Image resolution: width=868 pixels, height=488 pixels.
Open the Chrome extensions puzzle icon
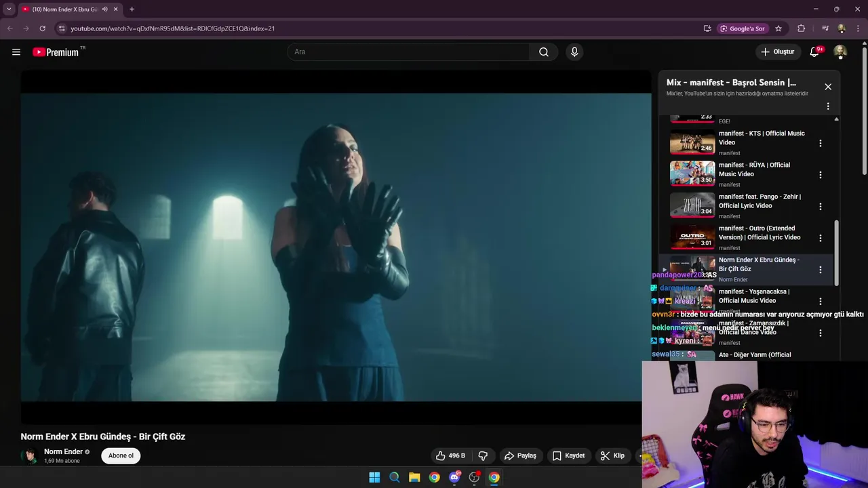tap(802, 28)
